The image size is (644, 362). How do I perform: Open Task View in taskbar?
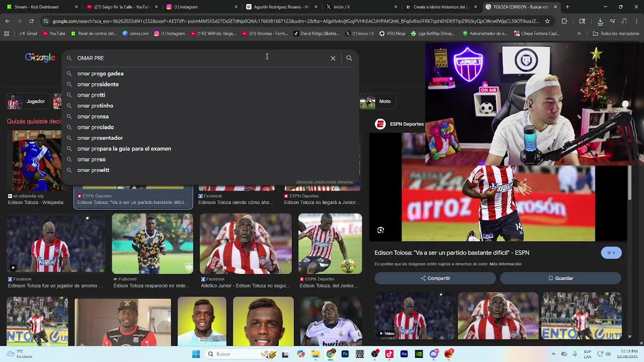coord(285,354)
